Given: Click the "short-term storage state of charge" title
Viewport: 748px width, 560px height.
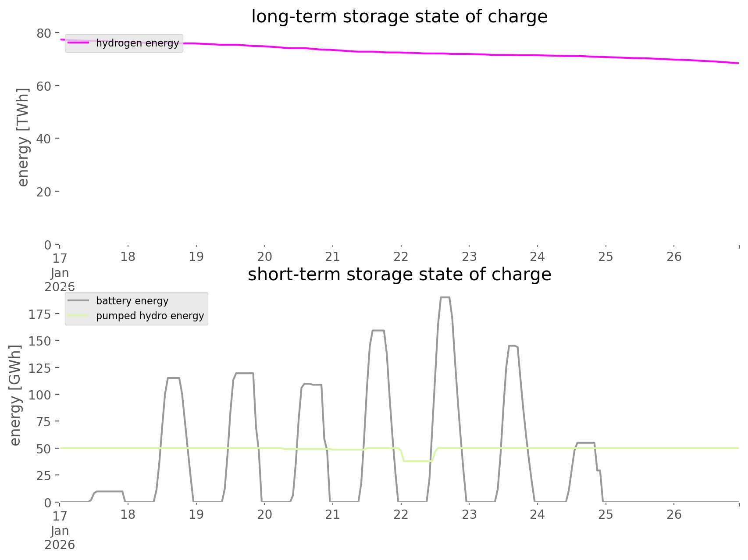Looking at the screenshot, I should click(399, 275).
